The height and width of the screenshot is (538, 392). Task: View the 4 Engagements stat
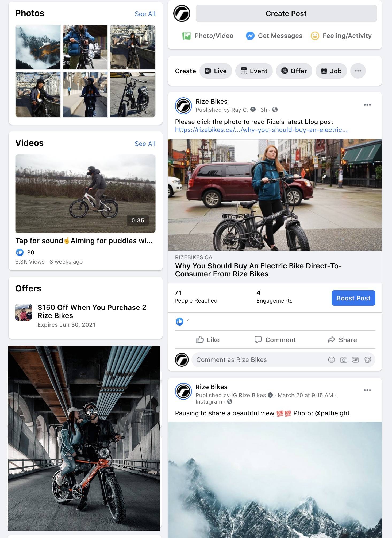click(x=274, y=296)
